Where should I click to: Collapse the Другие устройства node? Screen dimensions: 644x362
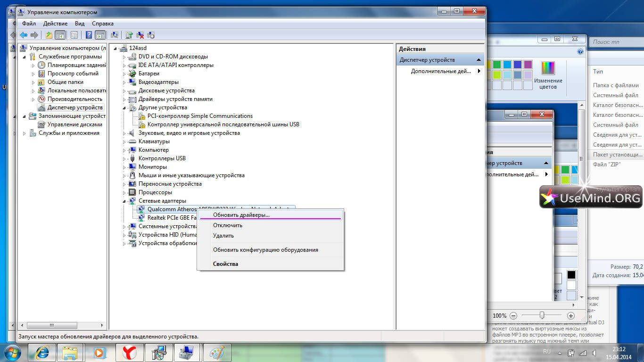[x=125, y=107]
